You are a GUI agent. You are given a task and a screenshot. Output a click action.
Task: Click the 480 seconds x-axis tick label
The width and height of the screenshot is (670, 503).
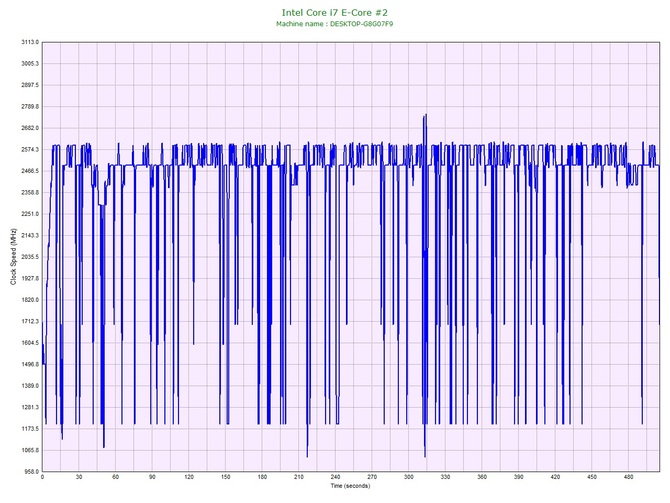[629, 477]
